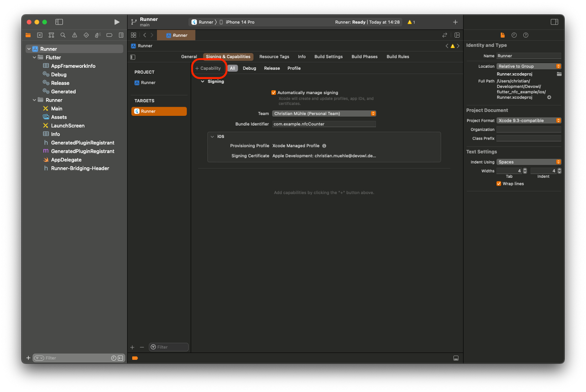
Task: Open the Find navigator magnifier icon
Action: coord(63,35)
